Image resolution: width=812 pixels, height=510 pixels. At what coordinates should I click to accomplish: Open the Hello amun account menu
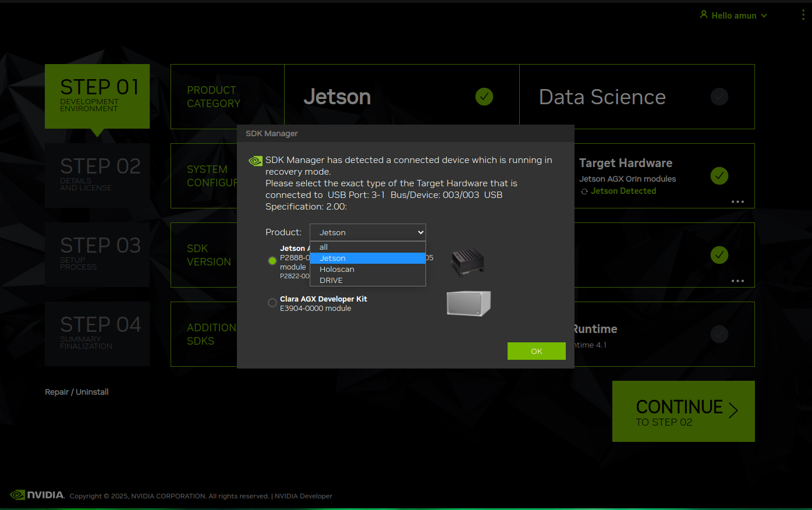point(733,16)
